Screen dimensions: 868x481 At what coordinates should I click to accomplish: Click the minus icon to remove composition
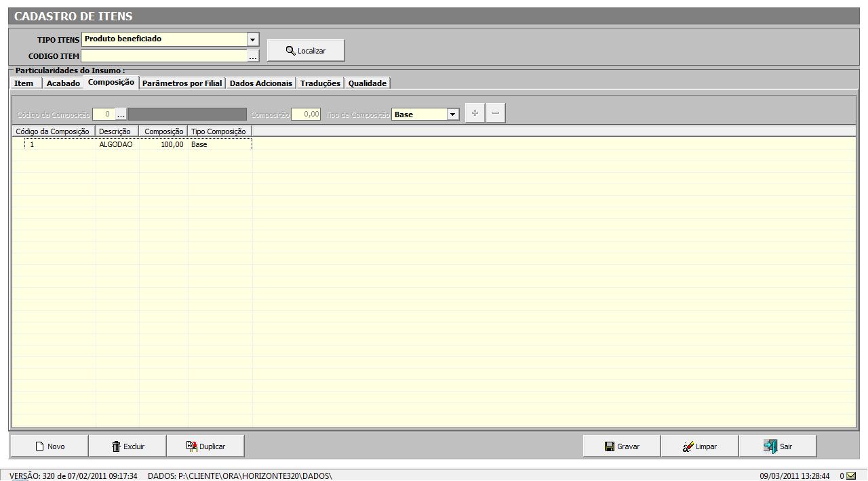tap(496, 113)
